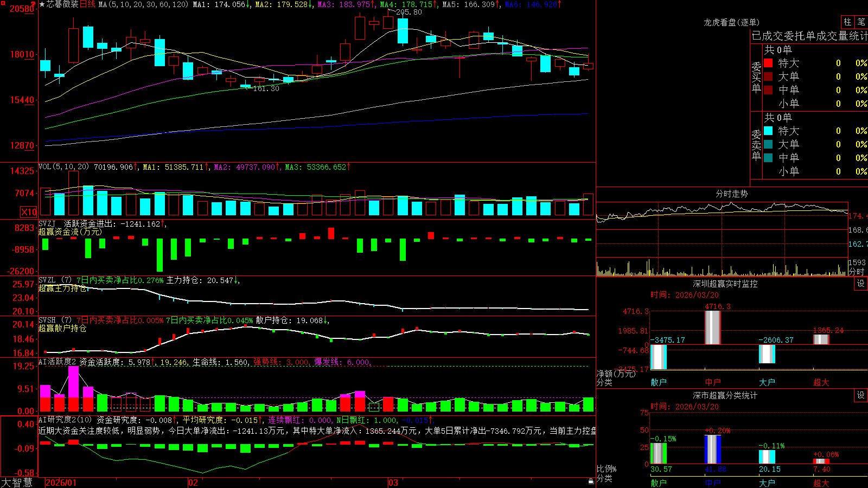868x488 pixels.
Task: Click the AI活跃度2 indicator title
Action: [58, 362]
